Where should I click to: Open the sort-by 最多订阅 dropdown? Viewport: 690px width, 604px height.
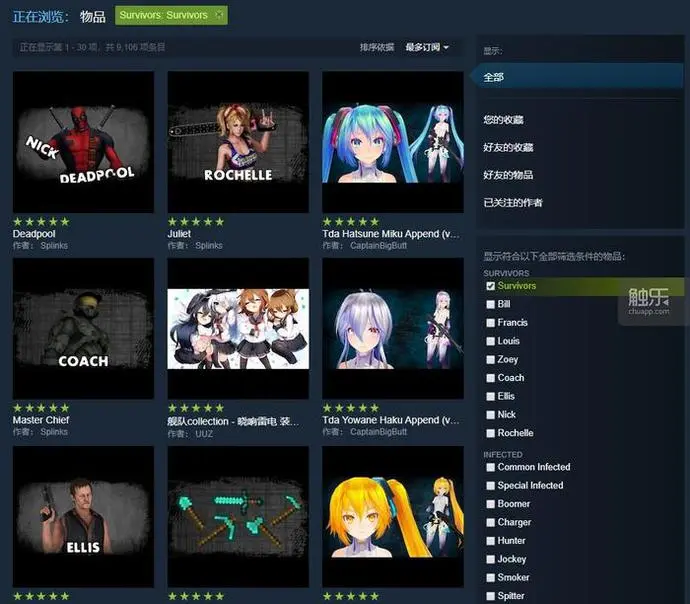click(426, 47)
